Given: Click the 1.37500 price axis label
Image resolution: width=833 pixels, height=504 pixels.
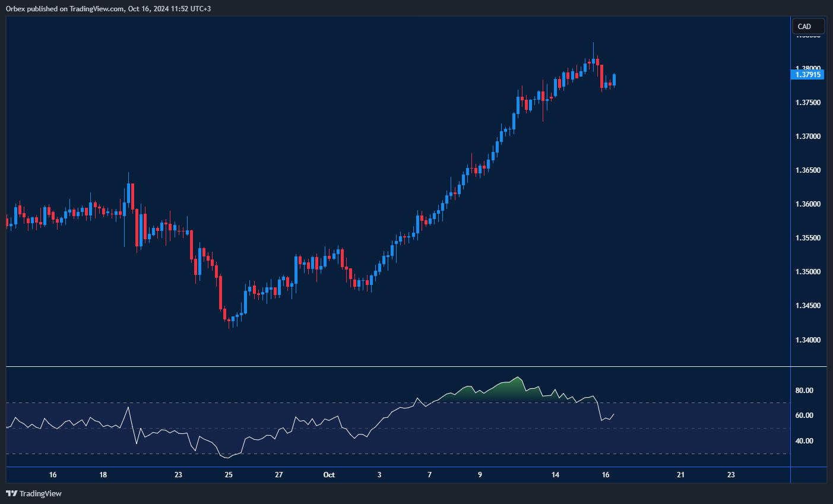Looking at the screenshot, I should pos(807,103).
